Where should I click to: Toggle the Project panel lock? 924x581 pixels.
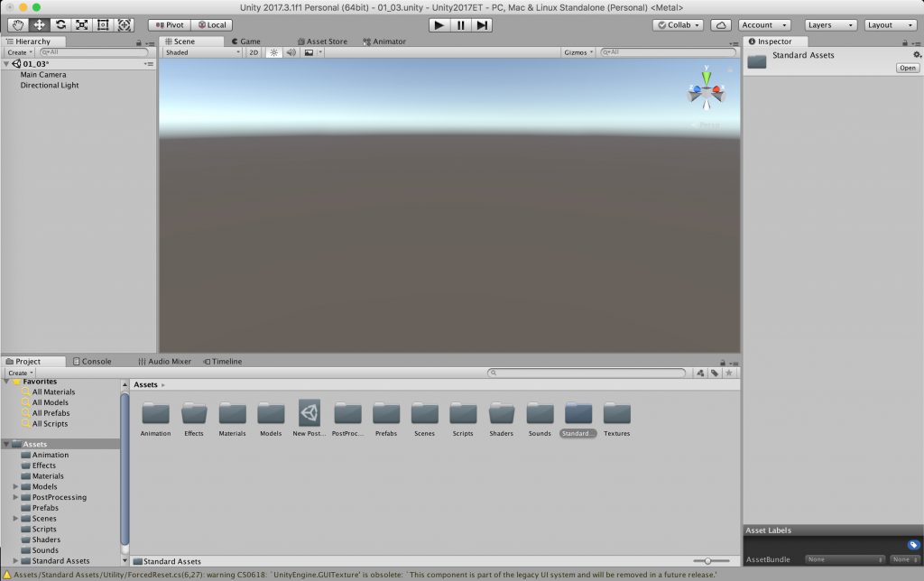click(x=723, y=363)
